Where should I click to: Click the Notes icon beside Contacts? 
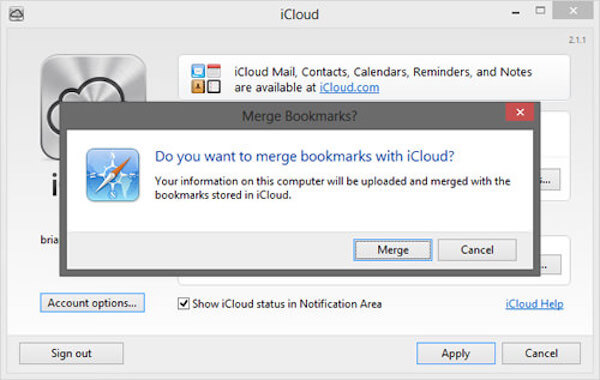tap(214, 87)
